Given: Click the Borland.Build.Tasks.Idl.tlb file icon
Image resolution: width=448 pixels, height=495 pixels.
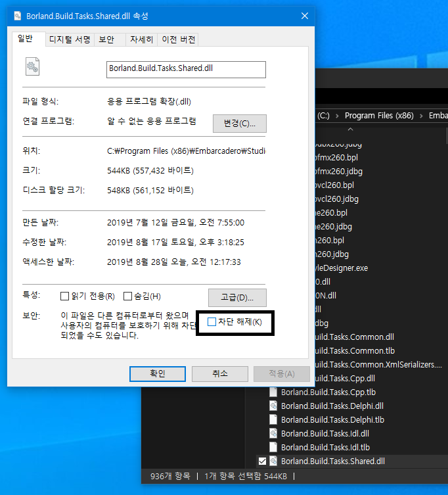Looking at the screenshot, I should click(274, 447).
